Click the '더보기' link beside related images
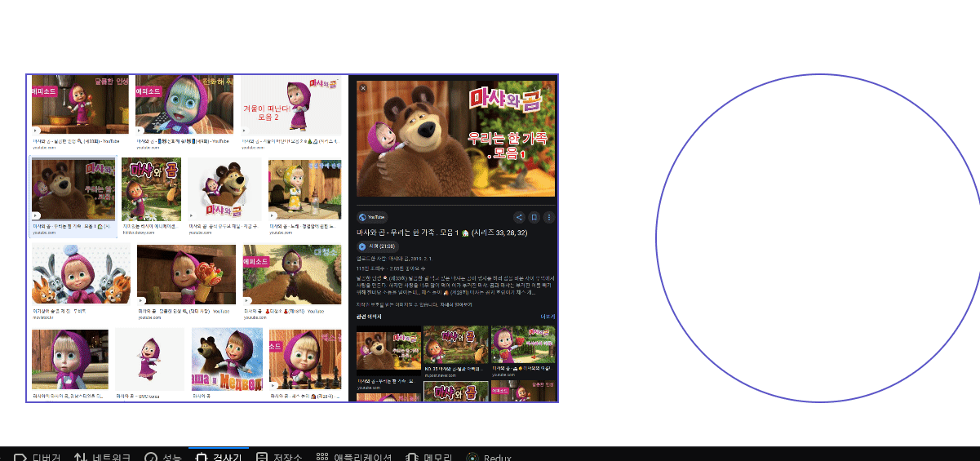This screenshot has width=980, height=461. pos(548,316)
